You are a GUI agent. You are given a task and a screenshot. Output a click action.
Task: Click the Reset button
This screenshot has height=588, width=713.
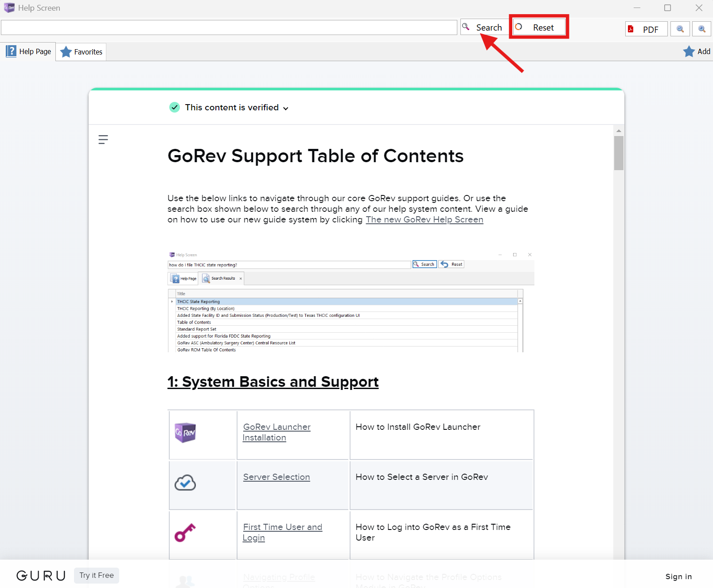(x=539, y=27)
